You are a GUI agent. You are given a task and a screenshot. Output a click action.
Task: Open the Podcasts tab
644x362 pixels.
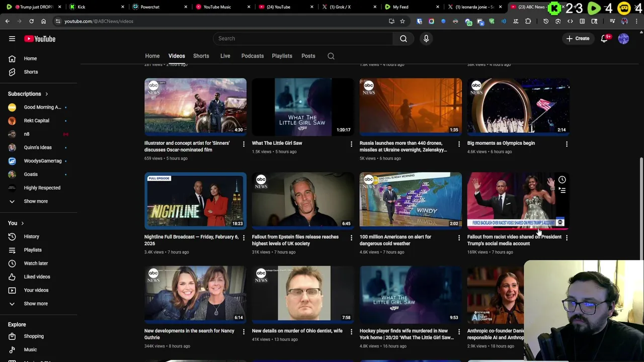253,56
